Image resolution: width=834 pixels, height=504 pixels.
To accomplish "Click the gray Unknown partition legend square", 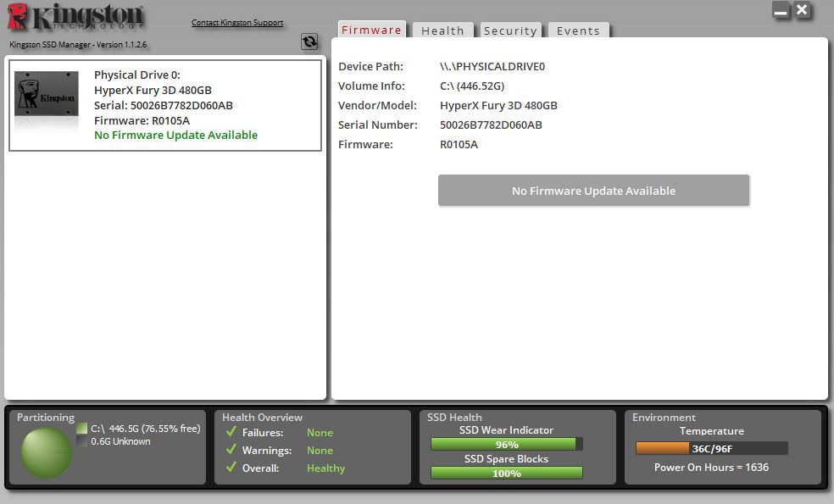I will 81,441.
